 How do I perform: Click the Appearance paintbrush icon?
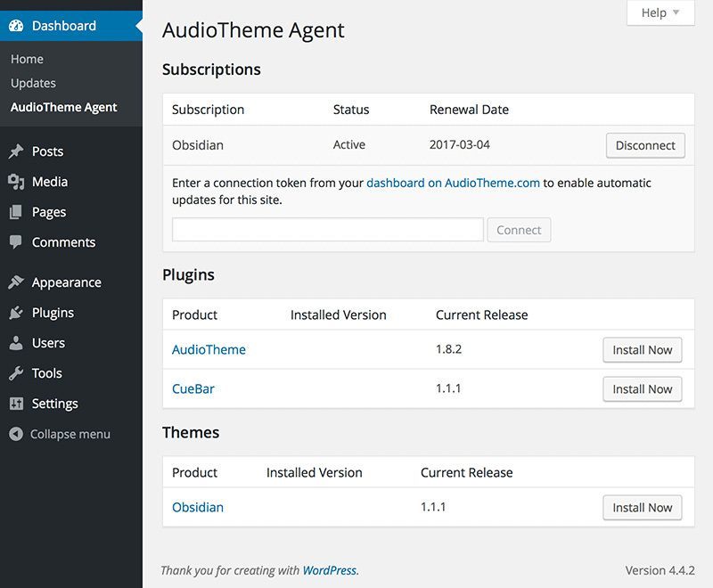click(x=16, y=282)
